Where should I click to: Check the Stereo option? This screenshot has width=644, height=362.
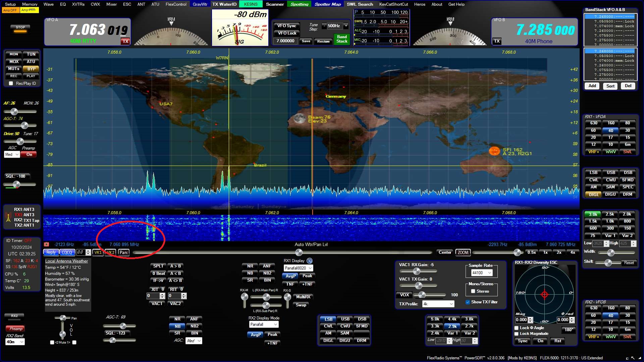pyautogui.click(x=473, y=291)
